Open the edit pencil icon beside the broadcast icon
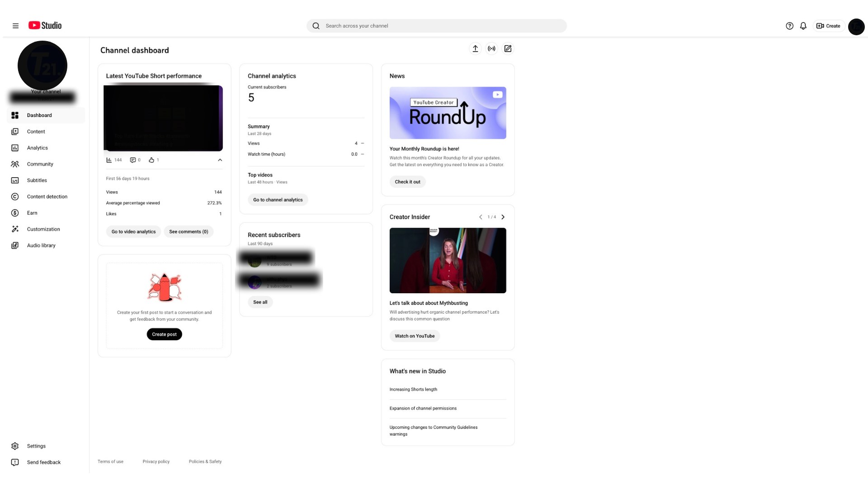Screen dimensions: 868x488 (508, 48)
